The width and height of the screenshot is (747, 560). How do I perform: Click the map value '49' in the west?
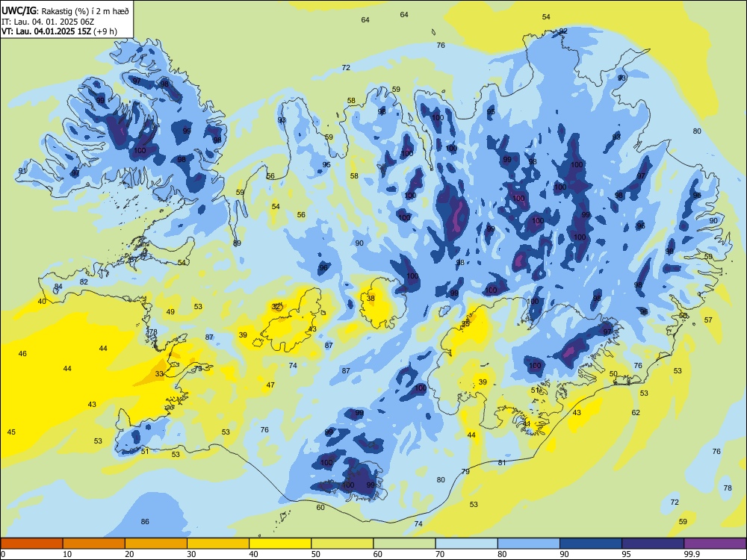tap(170, 312)
